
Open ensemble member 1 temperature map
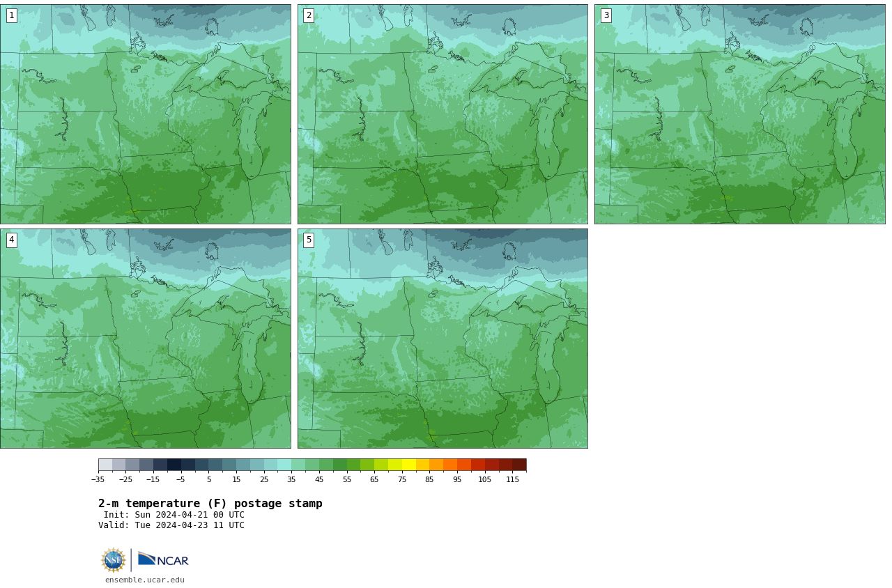pyautogui.click(x=146, y=114)
